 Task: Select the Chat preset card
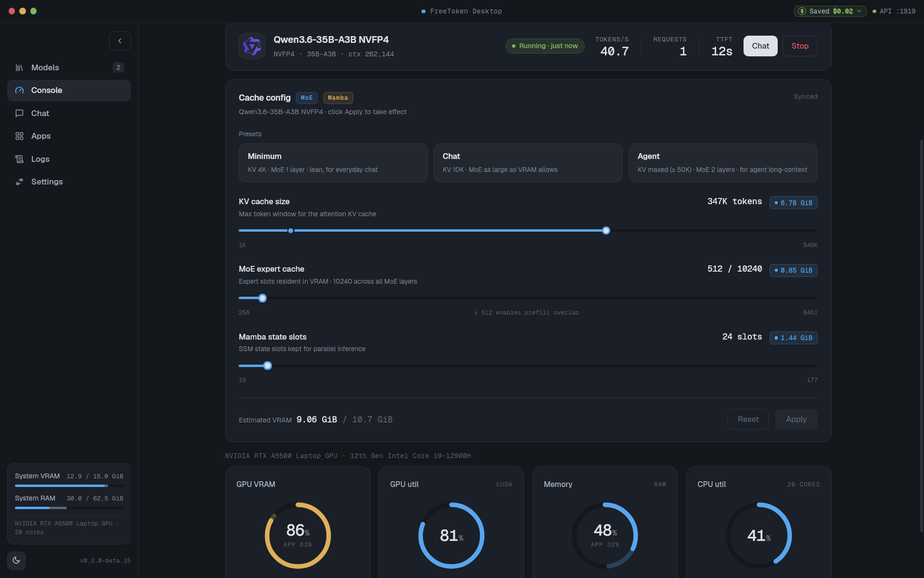pos(528,163)
